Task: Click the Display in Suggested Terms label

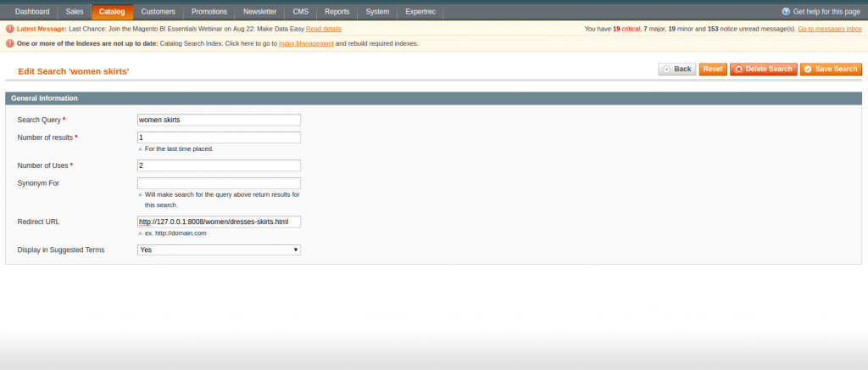Action: (x=61, y=249)
